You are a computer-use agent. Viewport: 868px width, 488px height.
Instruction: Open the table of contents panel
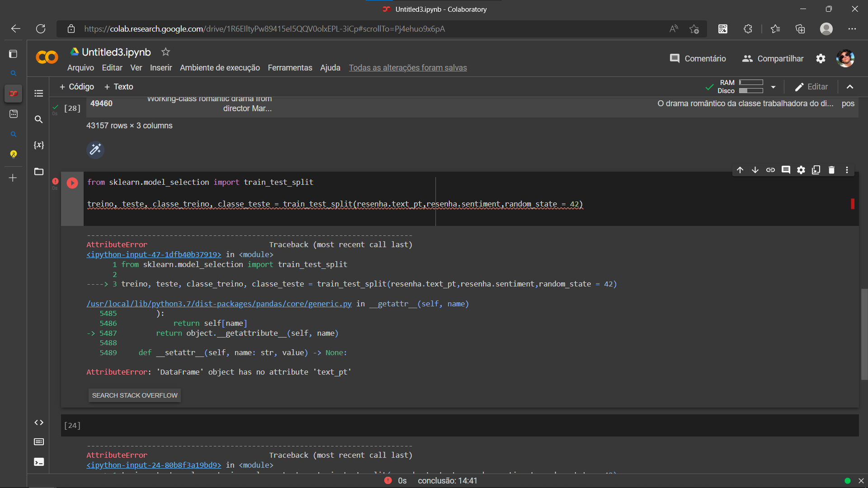39,94
